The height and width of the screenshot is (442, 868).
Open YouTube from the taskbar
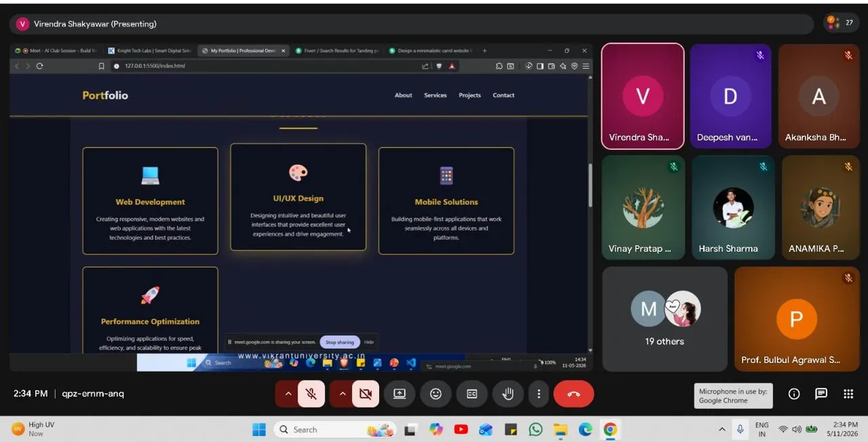461,429
